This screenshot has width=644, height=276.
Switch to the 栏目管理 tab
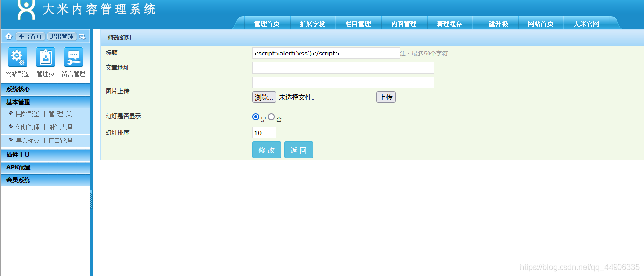[358, 24]
